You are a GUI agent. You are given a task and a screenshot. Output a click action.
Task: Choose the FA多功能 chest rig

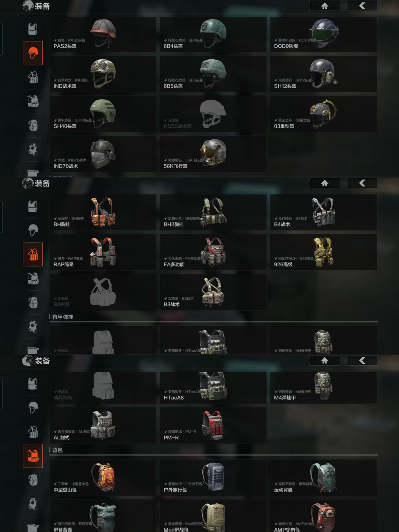point(213,252)
